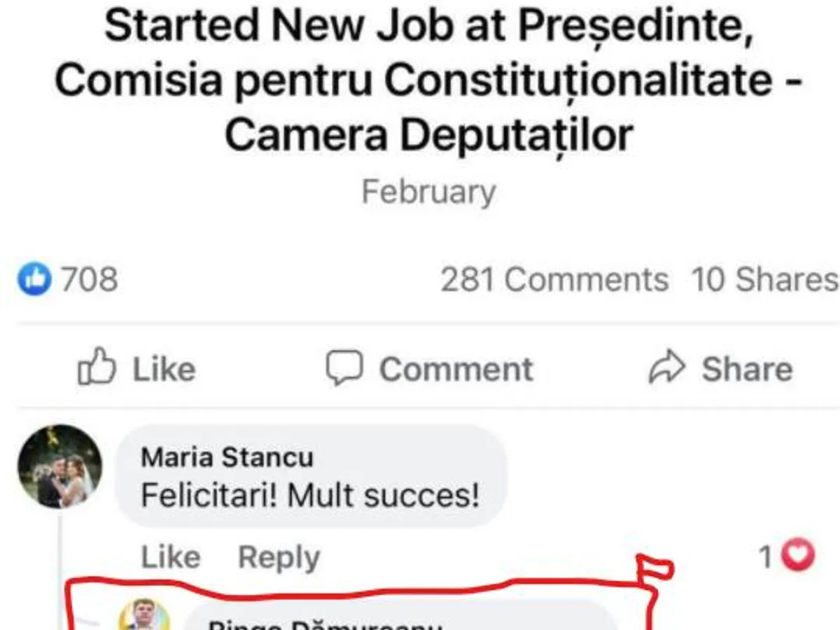Screen dimensions: 840x630
Task: Click the post's Share text label
Action: (747, 369)
